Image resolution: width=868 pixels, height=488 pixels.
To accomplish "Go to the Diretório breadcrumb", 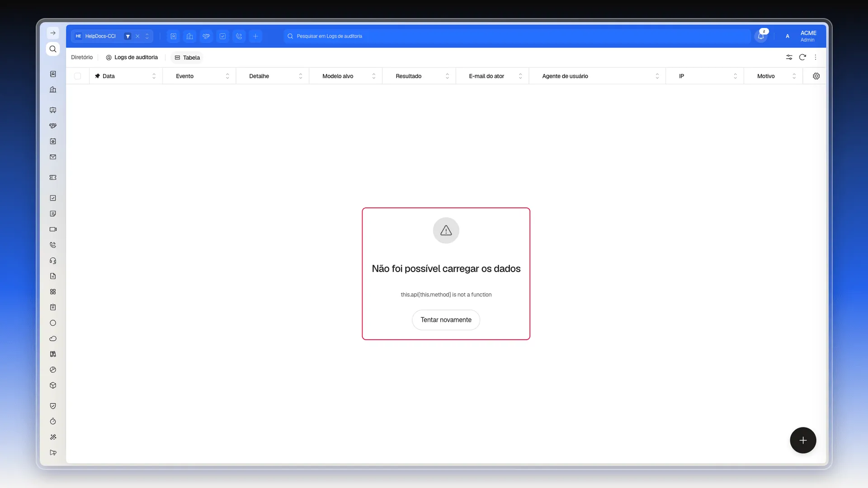I will [x=82, y=57].
